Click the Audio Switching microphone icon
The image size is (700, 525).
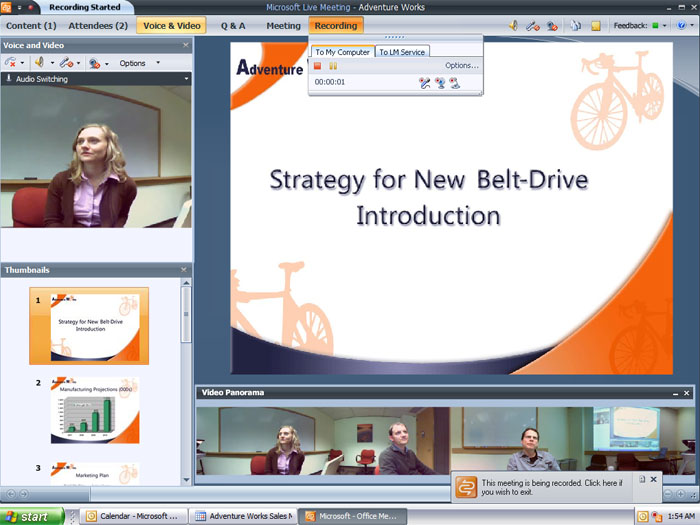coord(8,79)
